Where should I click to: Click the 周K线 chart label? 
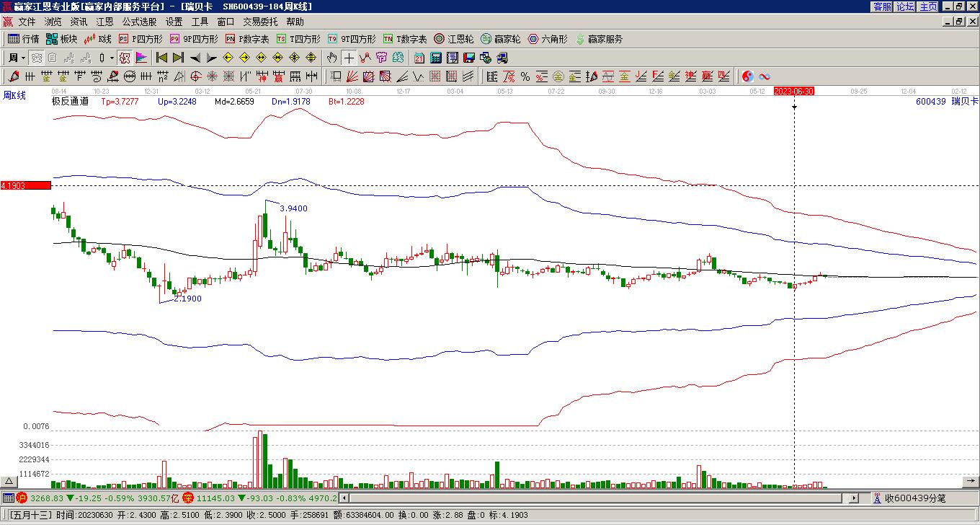click(x=14, y=95)
